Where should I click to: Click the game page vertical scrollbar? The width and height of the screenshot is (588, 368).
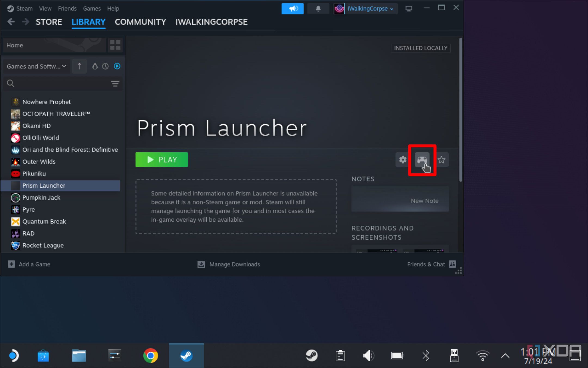pyautogui.click(x=461, y=110)
